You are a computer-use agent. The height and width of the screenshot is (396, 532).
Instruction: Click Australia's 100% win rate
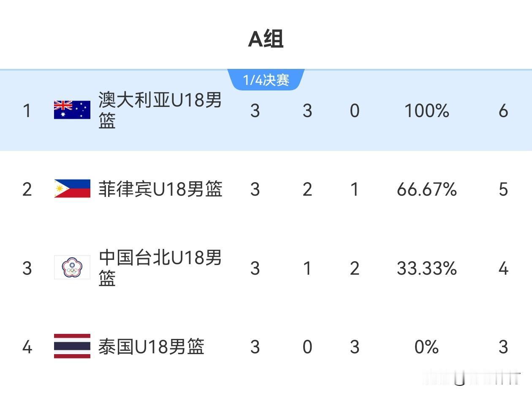pos(427,111)
